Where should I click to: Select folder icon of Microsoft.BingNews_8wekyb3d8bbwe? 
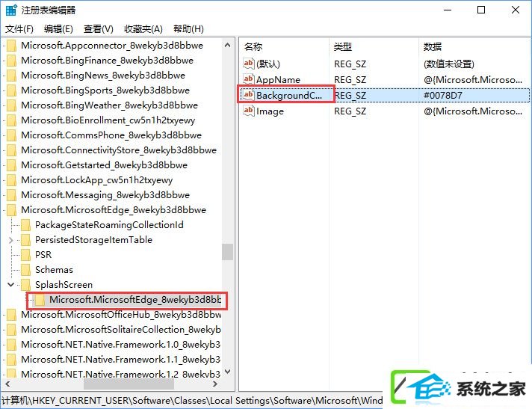(11, 76)
